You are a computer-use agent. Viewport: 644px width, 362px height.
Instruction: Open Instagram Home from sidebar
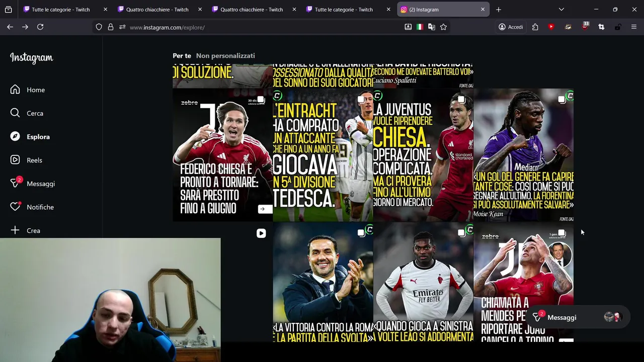click(x=28, y=89)
